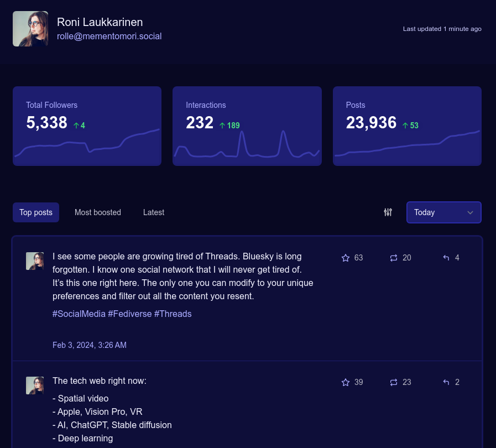Click the 63 favorites count
The width and height of the screenshot is (496, 448).
358,258
